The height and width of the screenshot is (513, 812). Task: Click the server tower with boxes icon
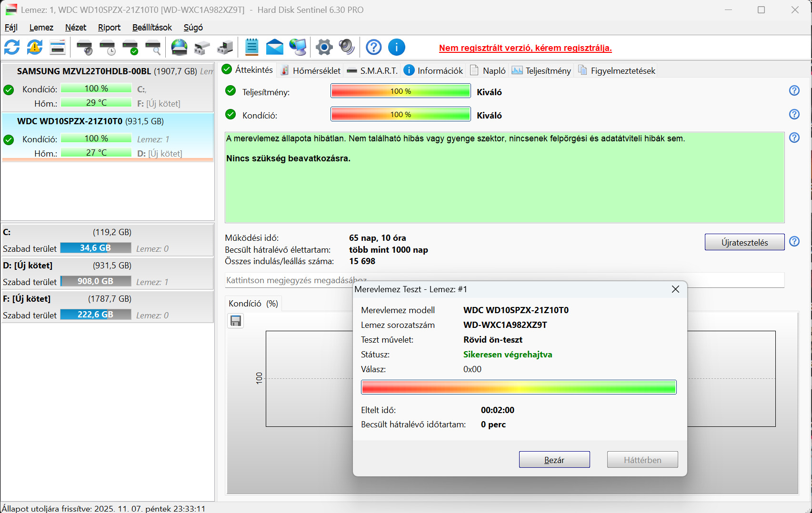click(x=225, y=47)
